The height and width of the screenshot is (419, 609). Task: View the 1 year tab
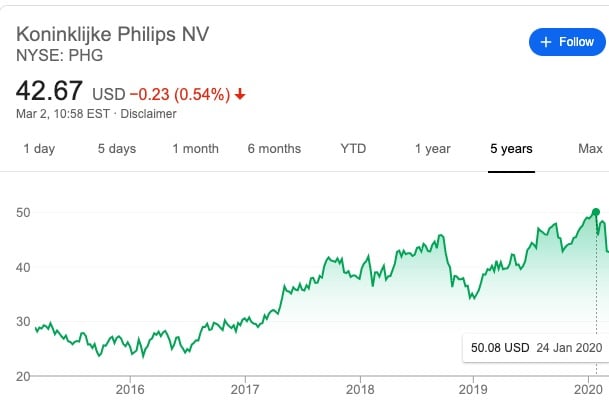[x=432, y=149]
